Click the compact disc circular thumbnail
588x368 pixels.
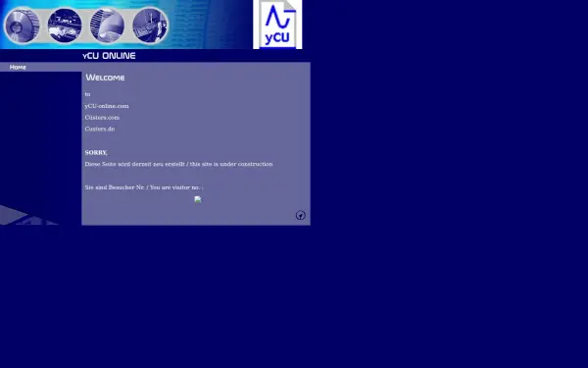[23, 26]
